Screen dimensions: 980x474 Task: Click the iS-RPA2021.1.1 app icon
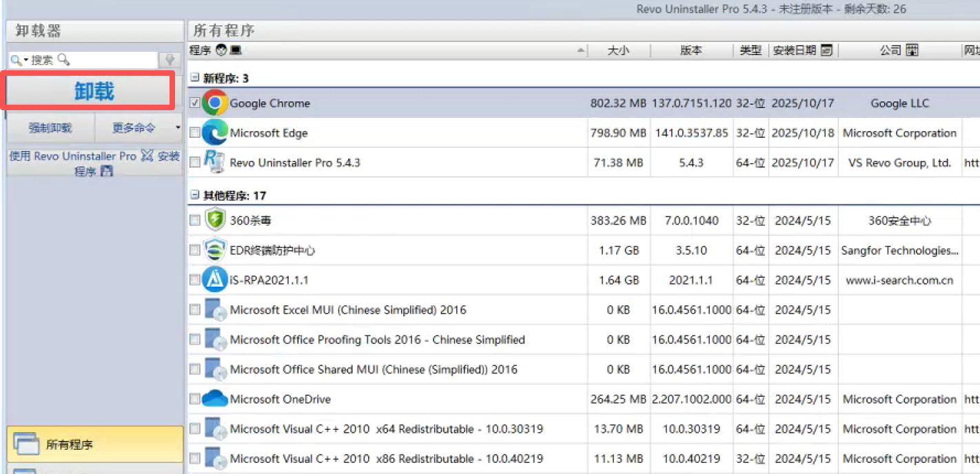pos(215,280)
